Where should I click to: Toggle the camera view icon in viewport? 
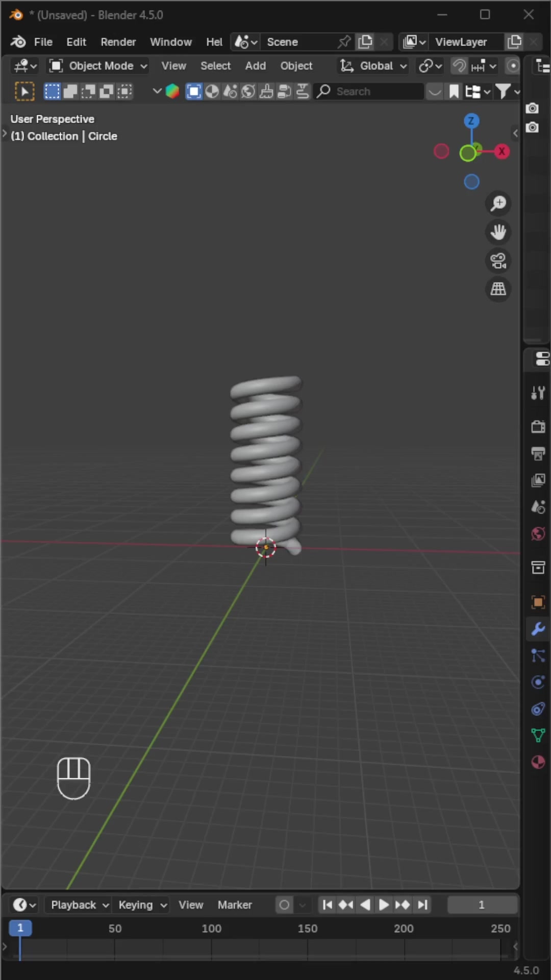498,261
